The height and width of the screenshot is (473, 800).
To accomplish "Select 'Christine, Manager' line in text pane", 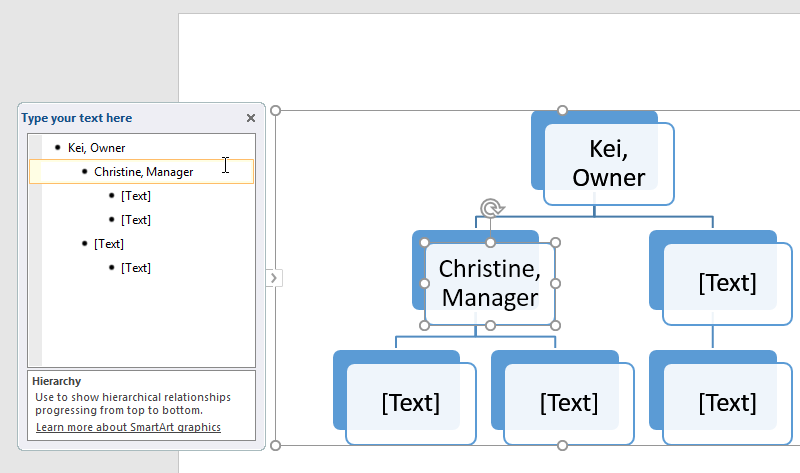I will point(143,172).
